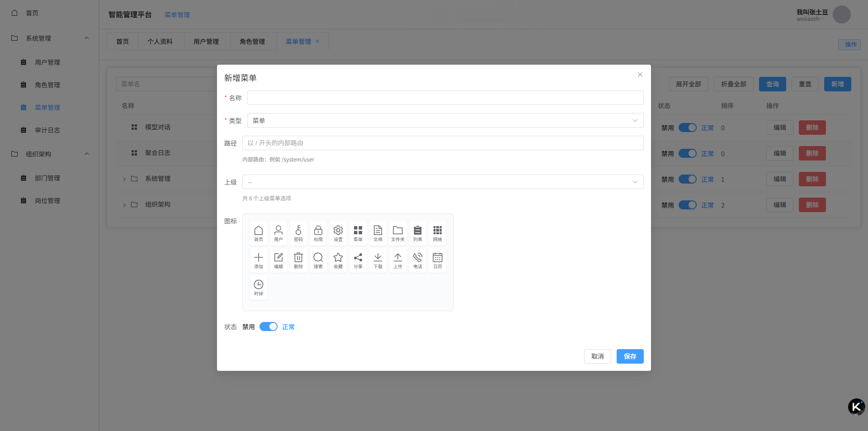Toggle status switch for 模型对话 row
This screenshot has width=868, height=431.
688,128
